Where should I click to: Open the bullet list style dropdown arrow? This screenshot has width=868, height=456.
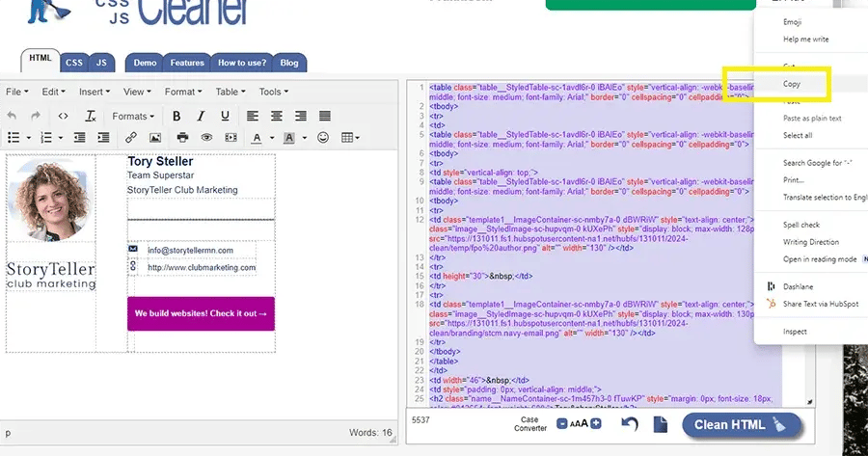click(29, 138)
